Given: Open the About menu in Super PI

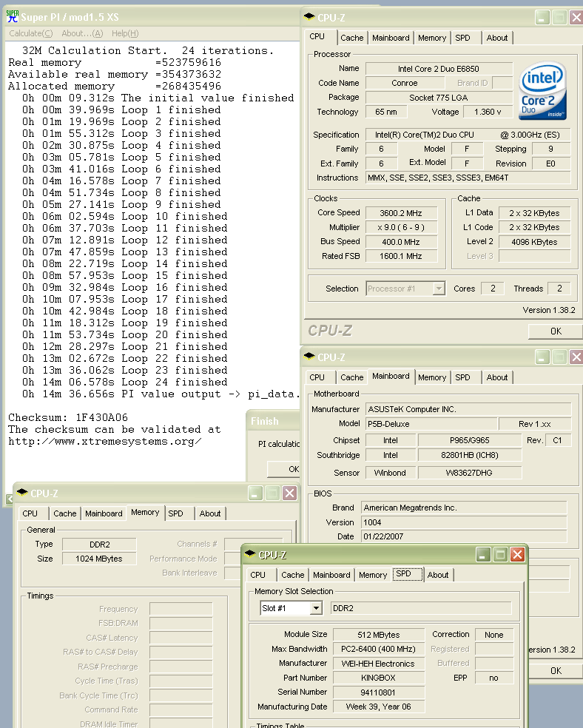Looking at the screenshot, I should point(82,33).
